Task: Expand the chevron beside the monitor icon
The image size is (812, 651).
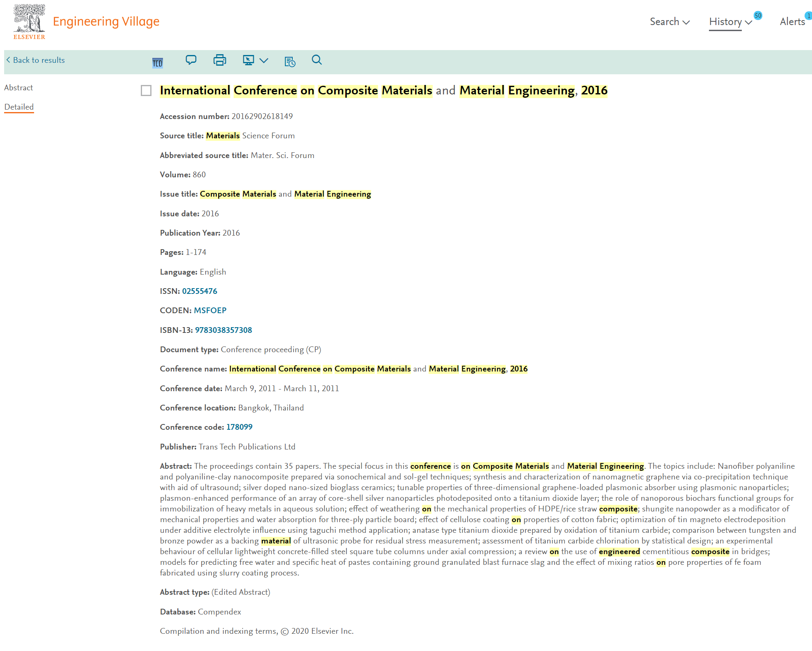Action: coord(264,60)
